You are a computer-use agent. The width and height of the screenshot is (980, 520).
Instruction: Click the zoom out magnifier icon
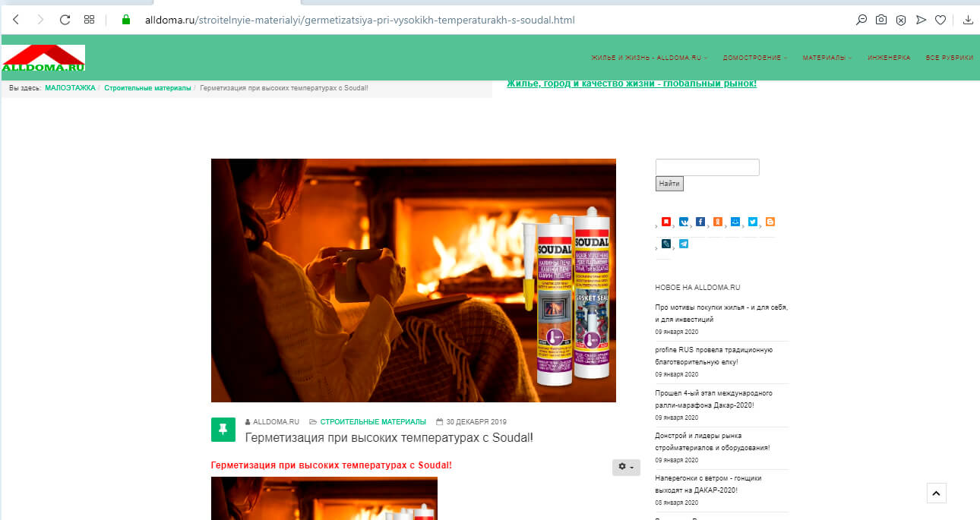tap(861, 20)
